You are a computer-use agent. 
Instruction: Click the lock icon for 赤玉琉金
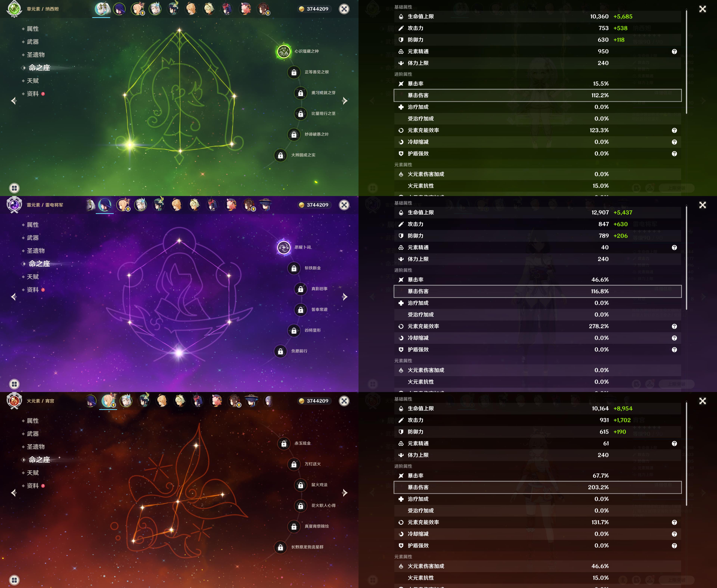point(284,444)
